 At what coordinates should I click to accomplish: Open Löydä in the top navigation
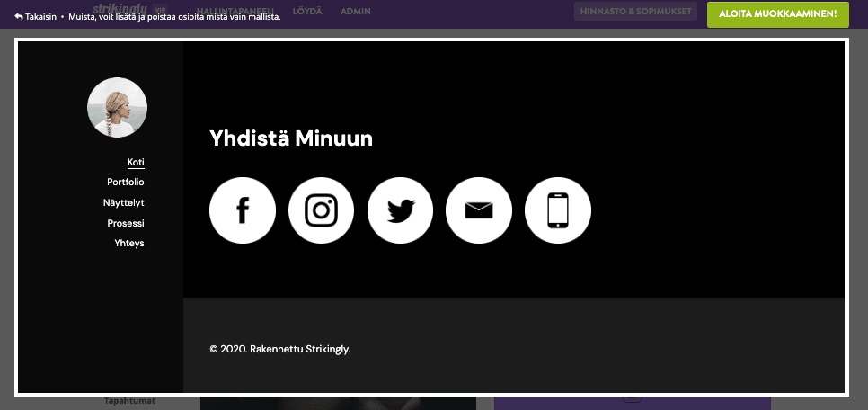tap(307, 11)
